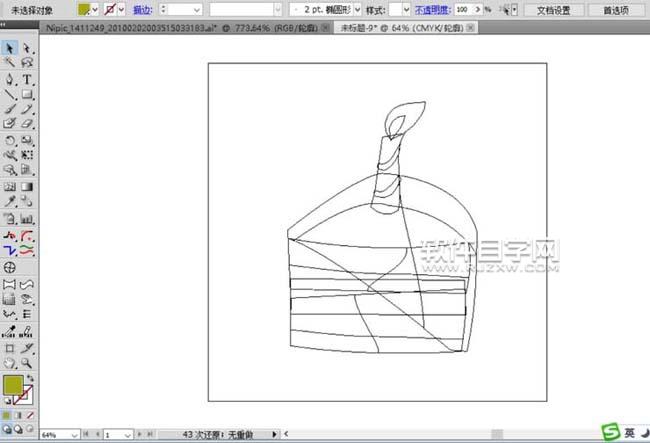
Task: Select the Direct Selection tool
Action: (x=27, y=48)
